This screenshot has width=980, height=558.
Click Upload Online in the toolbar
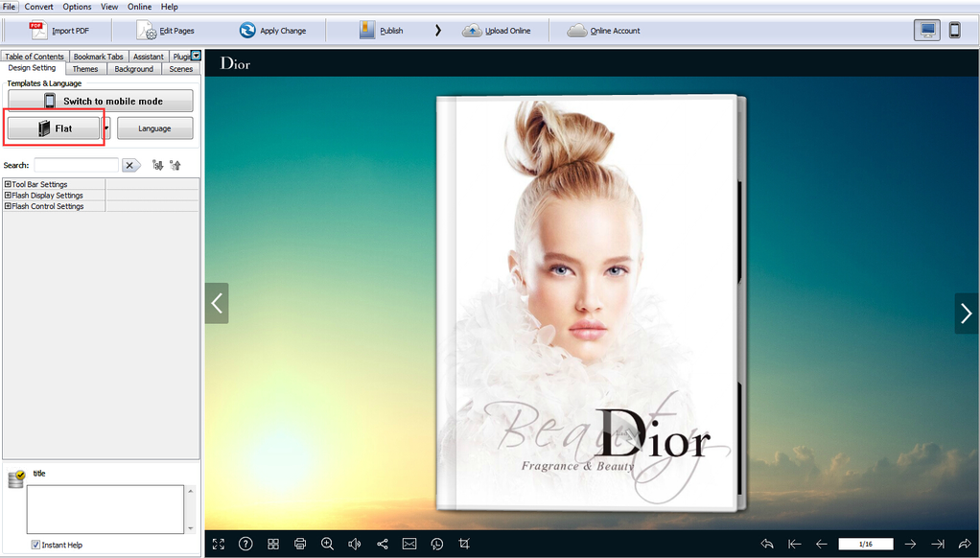coord(497,30)
